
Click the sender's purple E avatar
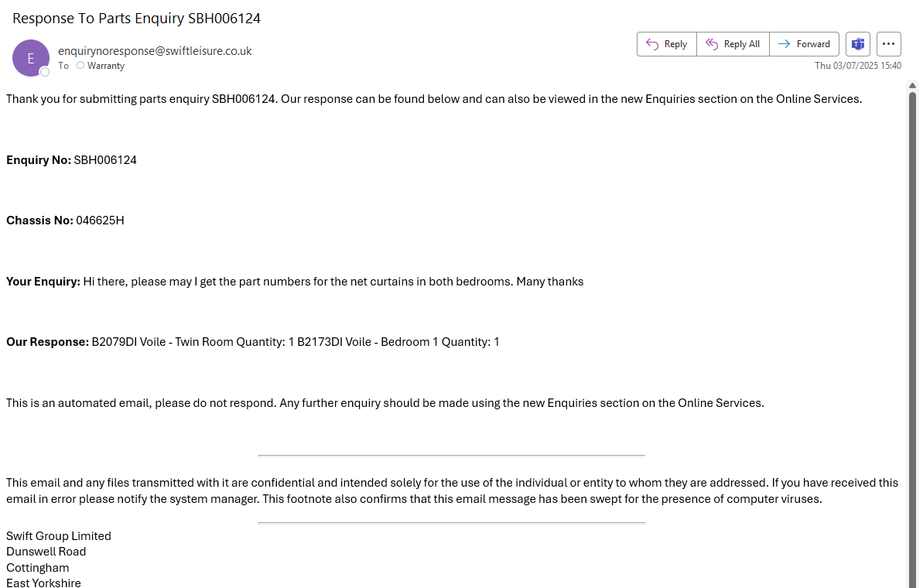click(x=31, y=58)
